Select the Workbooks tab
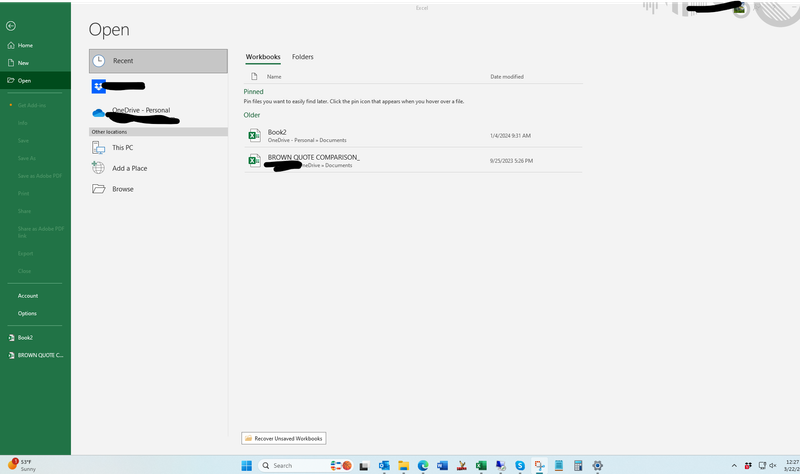This screenshot has width=800, height=474. (x=263, y=57)
